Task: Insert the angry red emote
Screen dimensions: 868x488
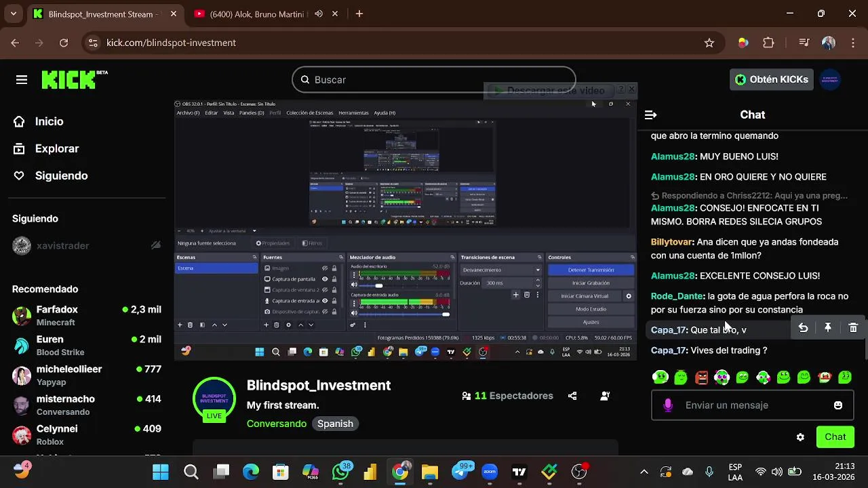Action: click(701, 378)
